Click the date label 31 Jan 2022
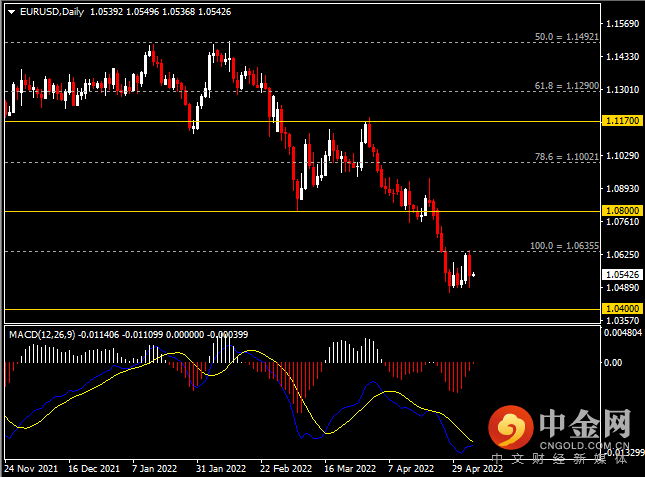This screenshot has height=477, width=645. (x=220, y=468)
